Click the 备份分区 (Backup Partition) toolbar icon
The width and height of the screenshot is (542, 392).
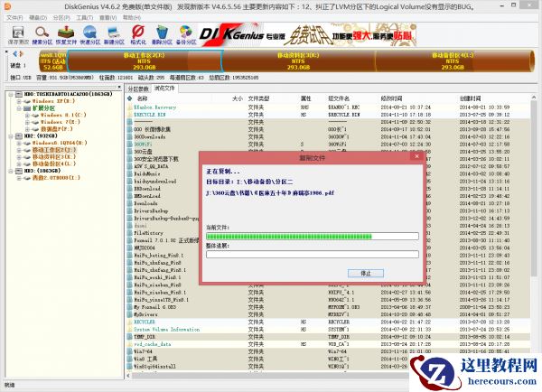click(x=185, y=32)
